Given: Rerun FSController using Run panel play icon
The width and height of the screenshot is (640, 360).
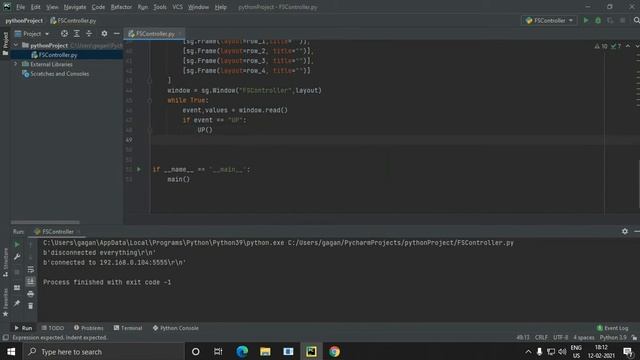Looking at the screenshot, I should point(17,244).
